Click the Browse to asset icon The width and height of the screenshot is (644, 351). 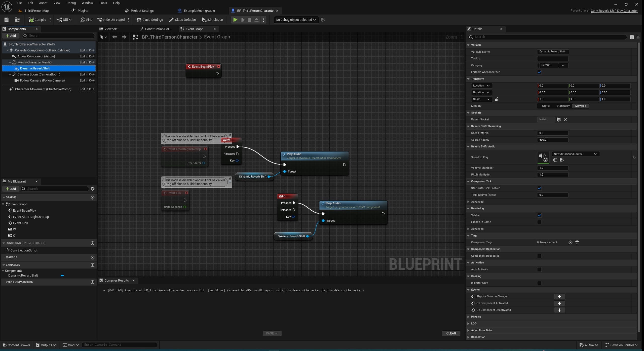coord(17,20)
